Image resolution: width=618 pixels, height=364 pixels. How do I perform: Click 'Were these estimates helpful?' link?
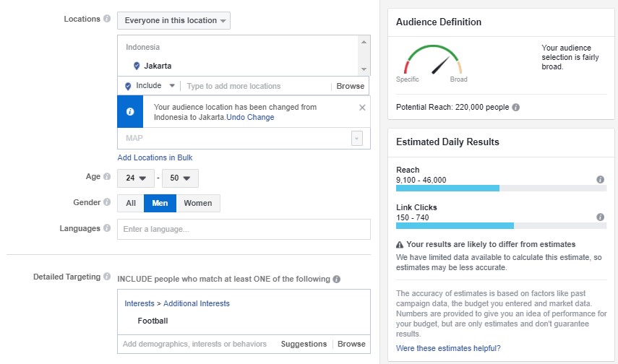pyautogui.click(x=448, y=348)
